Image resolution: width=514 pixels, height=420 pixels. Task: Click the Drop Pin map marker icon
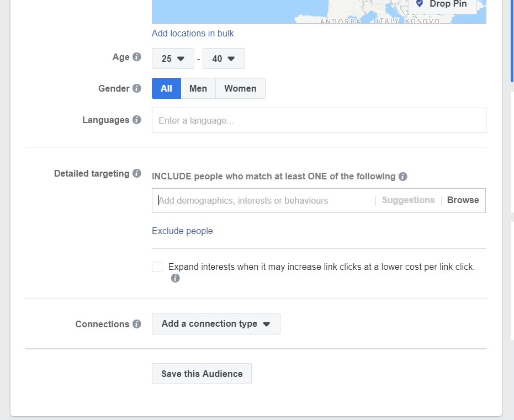419,4
